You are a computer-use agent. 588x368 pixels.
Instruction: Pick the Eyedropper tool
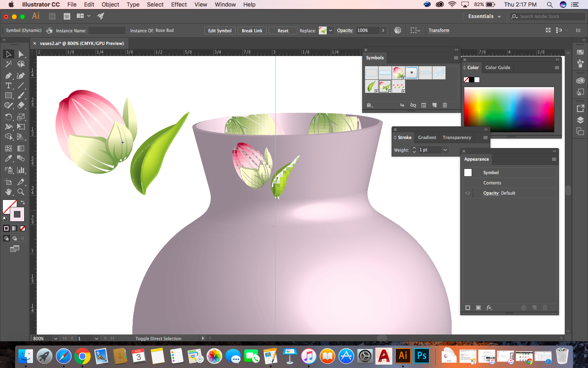pos(8,159)
